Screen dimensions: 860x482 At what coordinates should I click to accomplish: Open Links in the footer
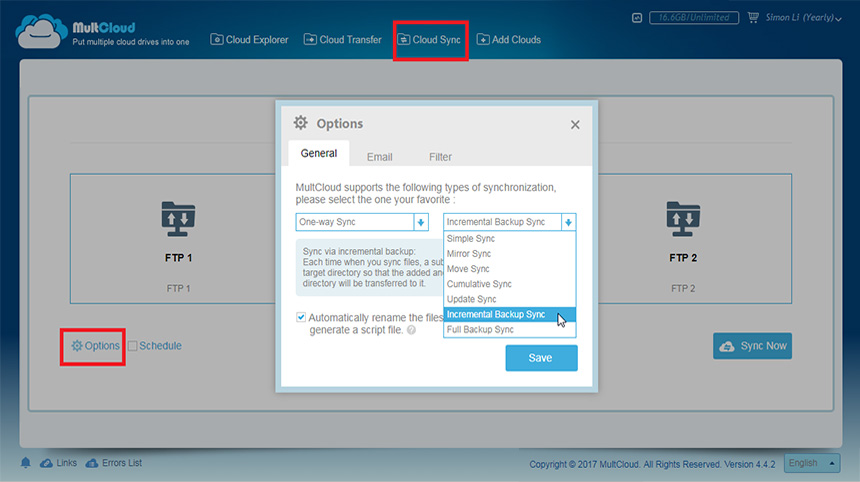(66, 463)
